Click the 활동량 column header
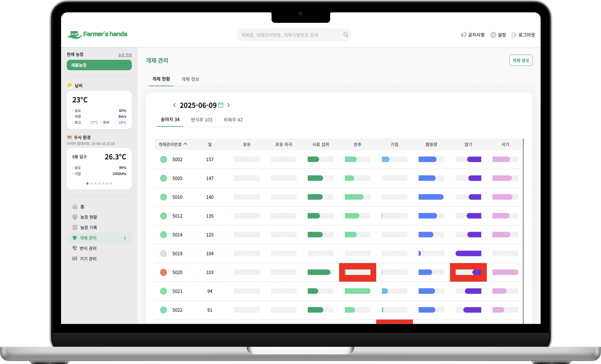This screenshot has height=364, width=601. (431, 144)
